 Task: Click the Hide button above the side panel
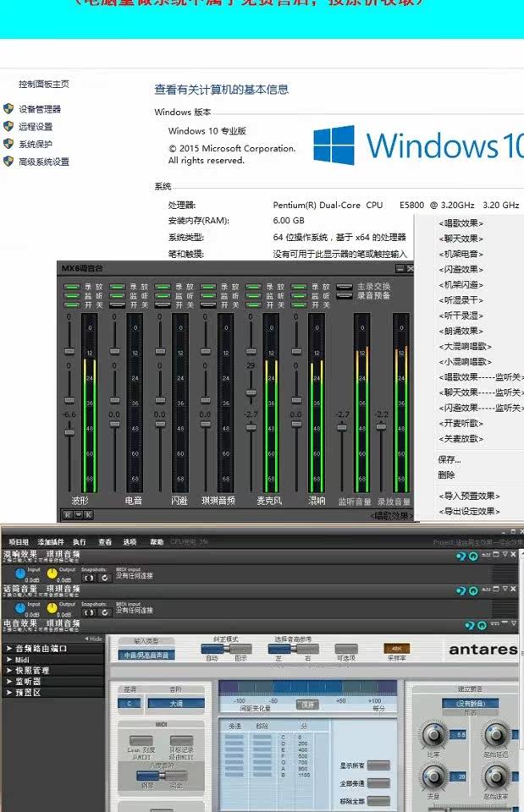[x=93, y=639]
